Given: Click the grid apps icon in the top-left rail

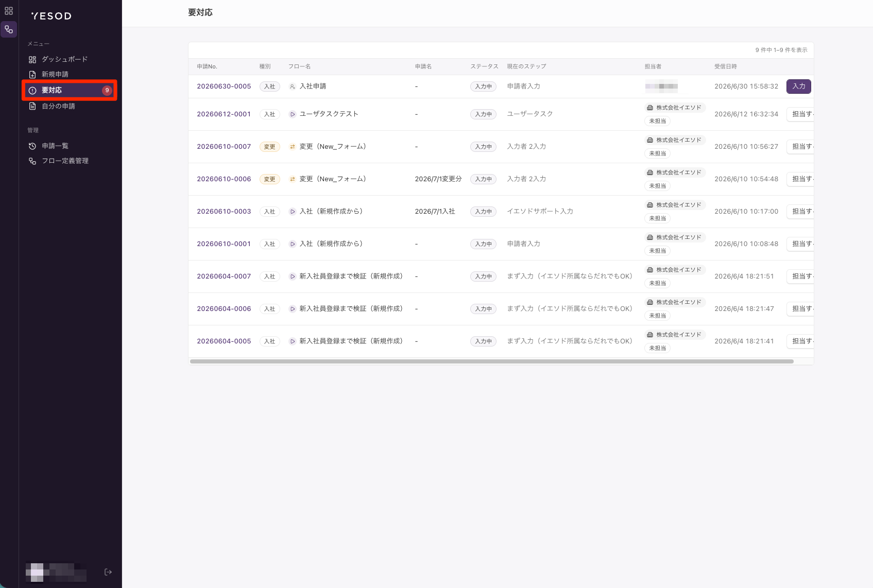Looking at the screenshot, I should [x=9, y=11].
